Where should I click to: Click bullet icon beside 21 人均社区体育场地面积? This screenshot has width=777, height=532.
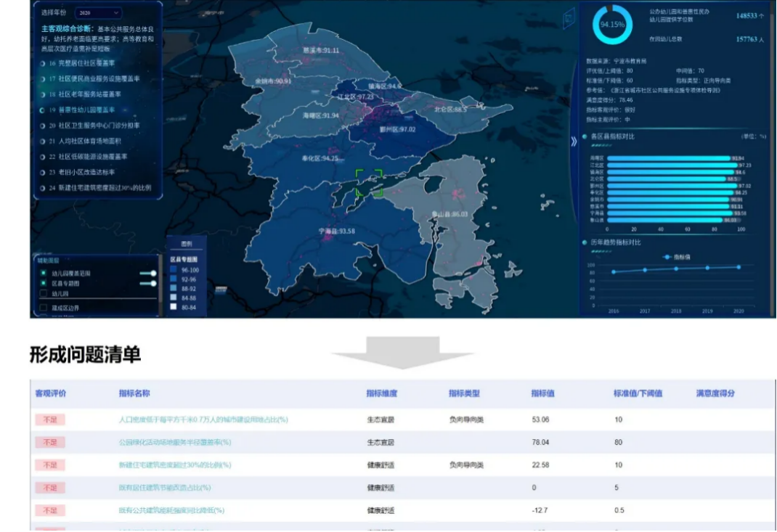click(x=43, y=141)
